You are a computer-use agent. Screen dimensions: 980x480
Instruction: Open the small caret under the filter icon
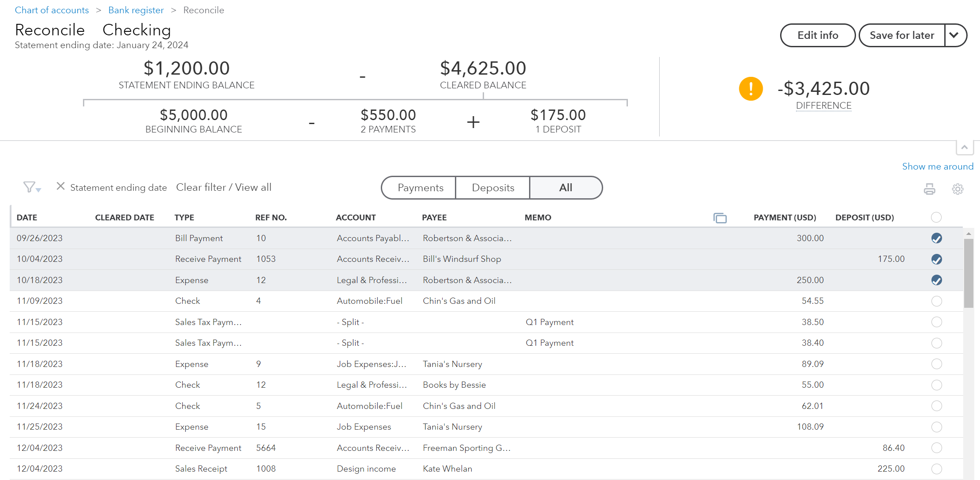38,191
